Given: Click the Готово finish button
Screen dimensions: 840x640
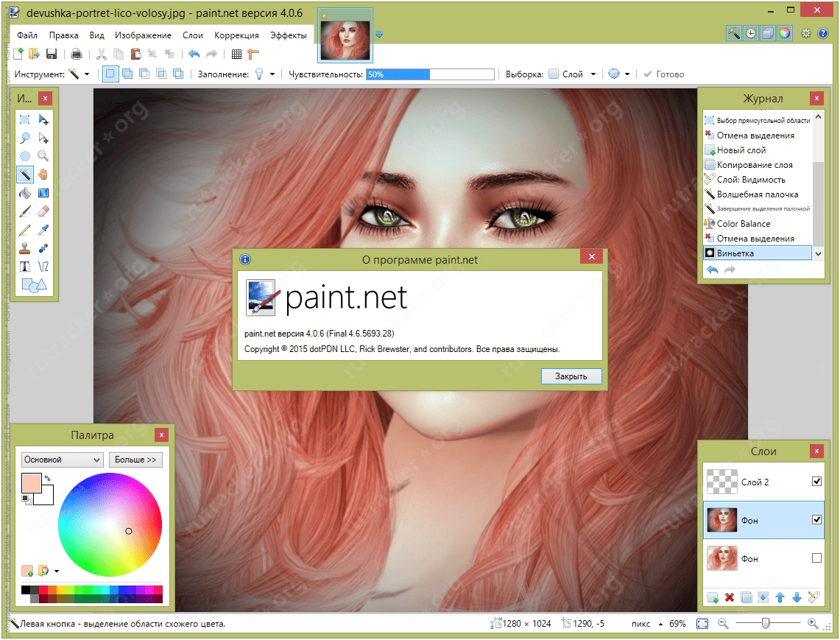Looking at the screenshot, I should tap(664, 74).
